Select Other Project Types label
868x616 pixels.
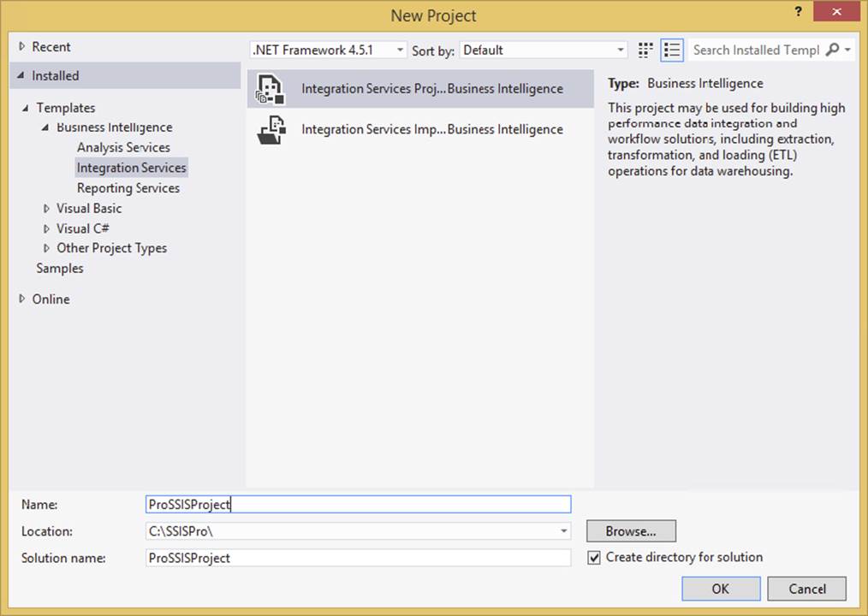pyautogui.click(x=112, y=248)
